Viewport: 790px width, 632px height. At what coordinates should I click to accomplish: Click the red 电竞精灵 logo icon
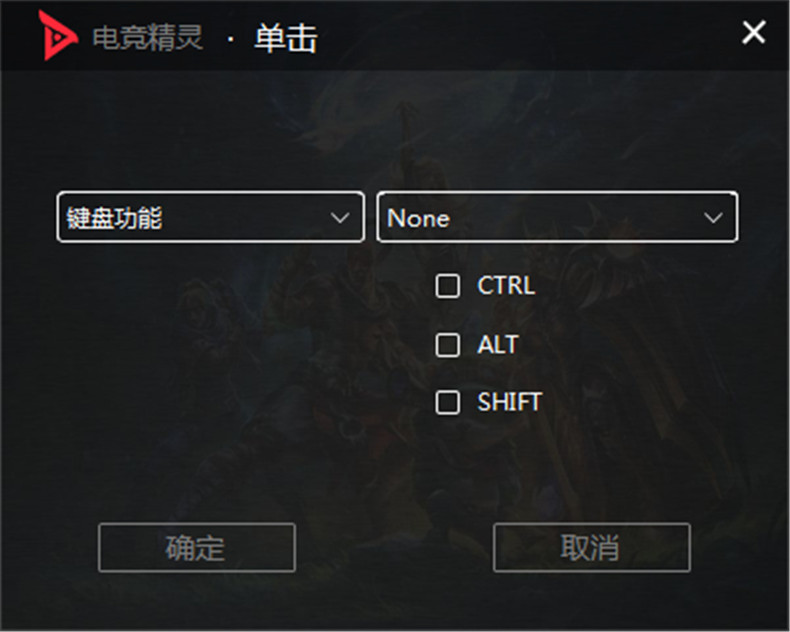click(x=57, y=35)
